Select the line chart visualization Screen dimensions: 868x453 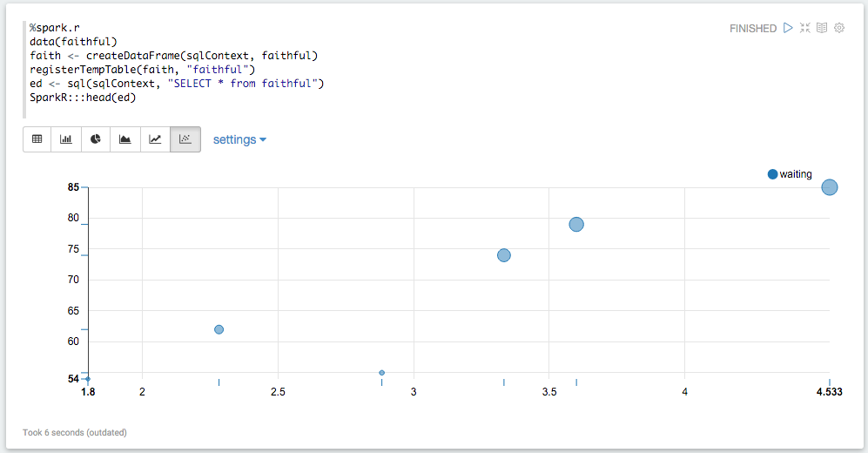(x=155, y=139)
